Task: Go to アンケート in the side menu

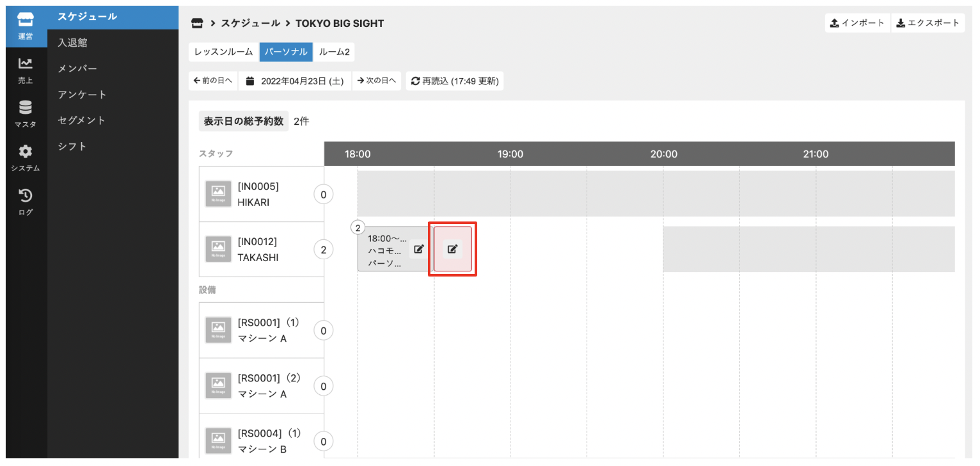Action: point(82,95)
